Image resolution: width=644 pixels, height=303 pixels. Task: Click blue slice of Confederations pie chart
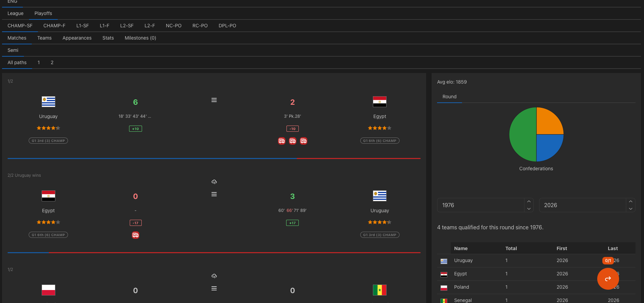pos(548,147)
